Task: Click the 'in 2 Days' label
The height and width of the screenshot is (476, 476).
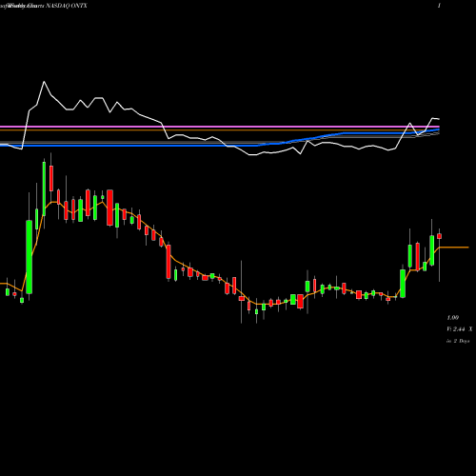Action: tap(458, 341)
